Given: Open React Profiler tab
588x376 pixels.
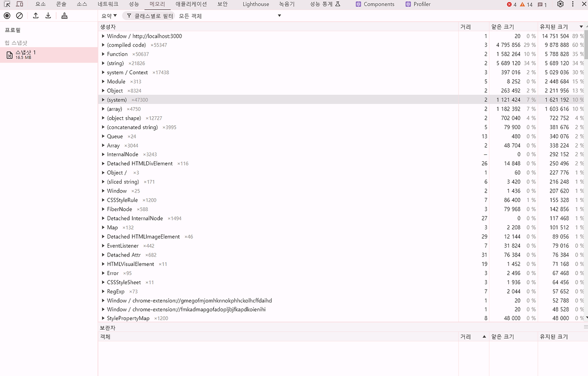Looking at the screenshot, I should click(x=418, y=4).
